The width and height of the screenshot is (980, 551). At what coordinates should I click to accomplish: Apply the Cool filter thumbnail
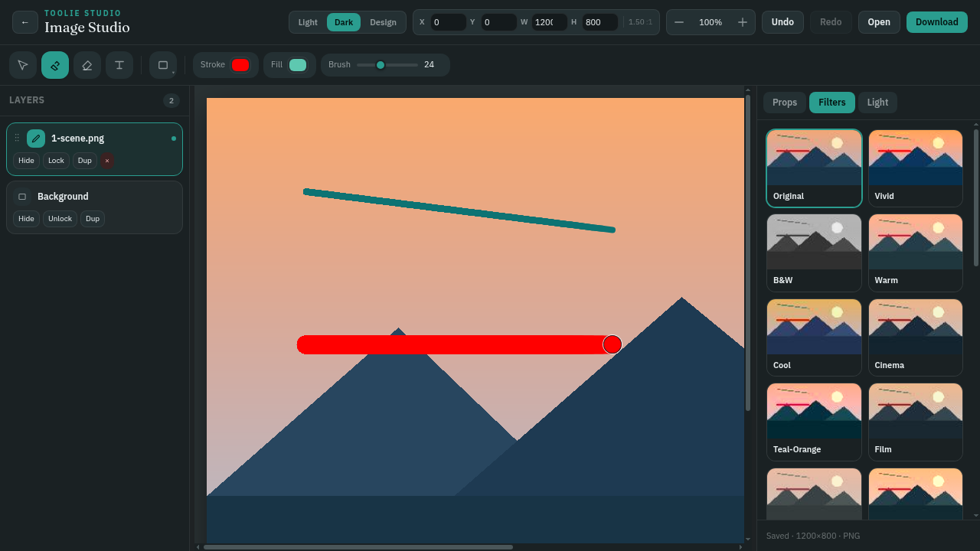click(814, 337)
